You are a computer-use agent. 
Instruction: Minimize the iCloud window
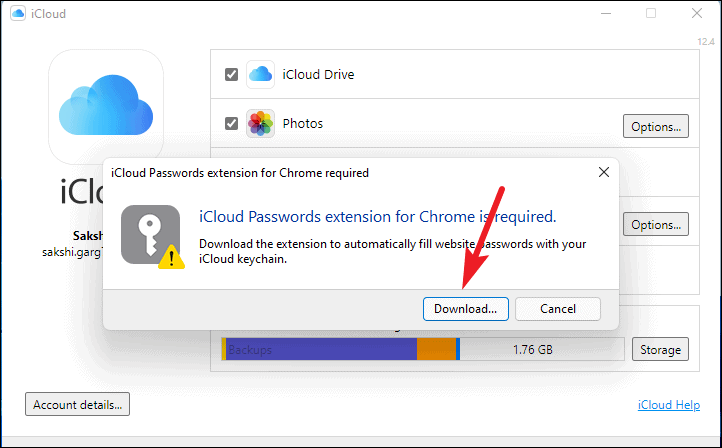click(x=606, y=13)
